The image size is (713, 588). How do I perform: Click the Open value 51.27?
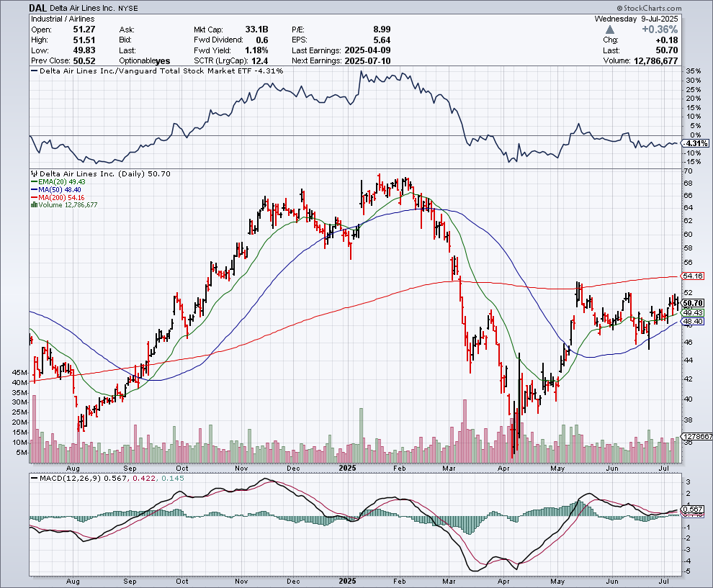[84, 30]
